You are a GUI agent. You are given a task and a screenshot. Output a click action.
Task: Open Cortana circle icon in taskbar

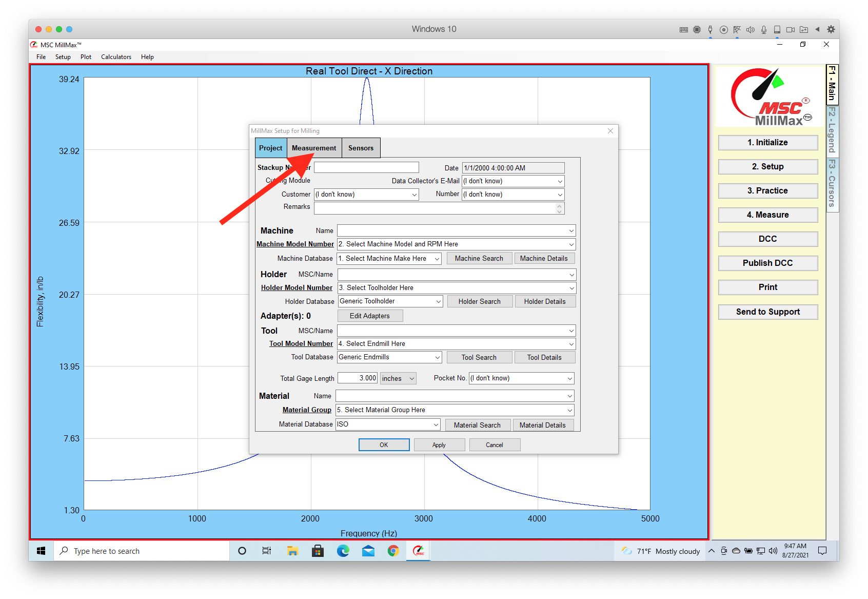tap(242, 551)
